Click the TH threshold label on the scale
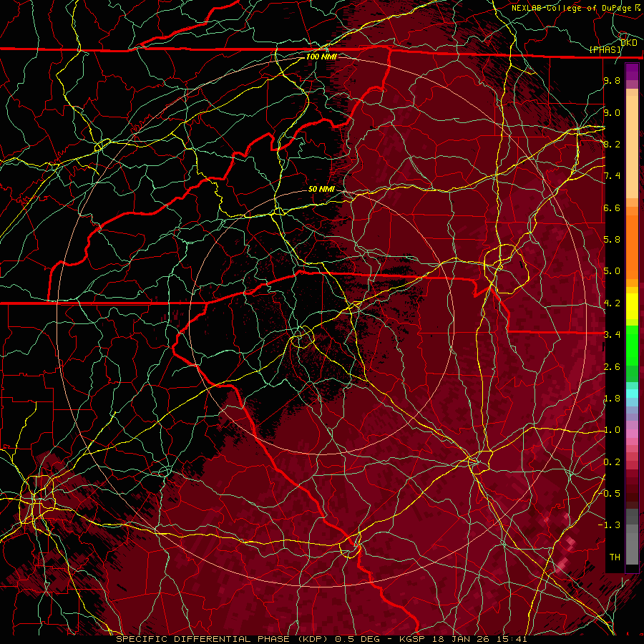 tap(615, 557)
